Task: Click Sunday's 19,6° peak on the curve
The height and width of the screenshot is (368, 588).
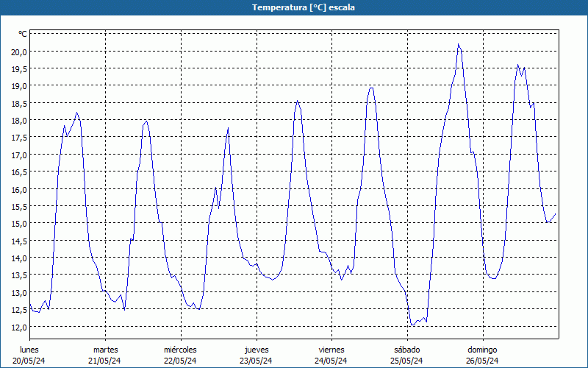Action: 518,65
